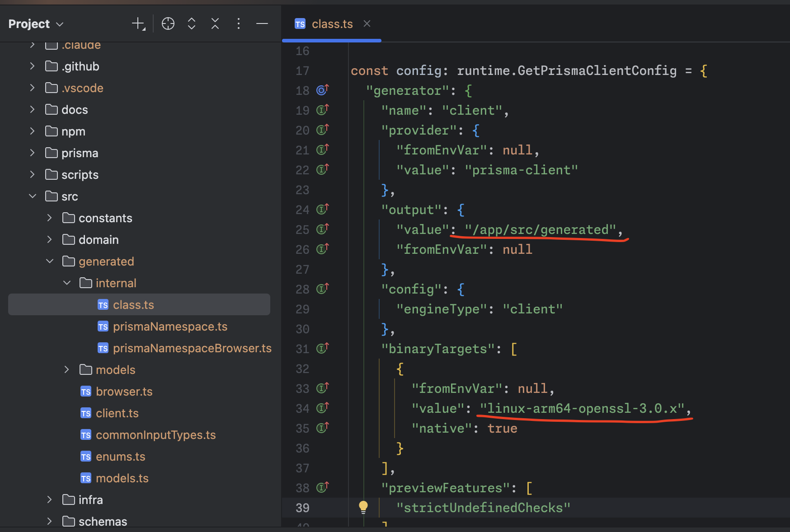Open prismaNamespace.ts file in tree
The width and height of the screenshot is (790, 532).
[170, 327]
